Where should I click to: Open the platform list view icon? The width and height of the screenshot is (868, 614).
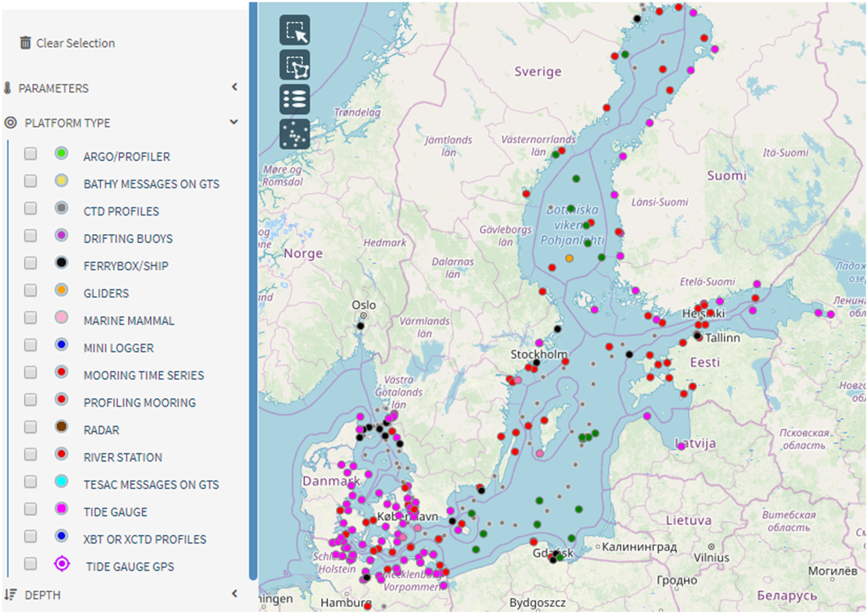[x=295, y=99]
